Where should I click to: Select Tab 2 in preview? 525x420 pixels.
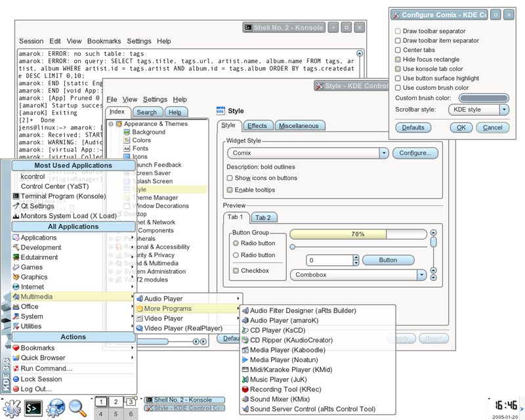click(x=263, y=218)
